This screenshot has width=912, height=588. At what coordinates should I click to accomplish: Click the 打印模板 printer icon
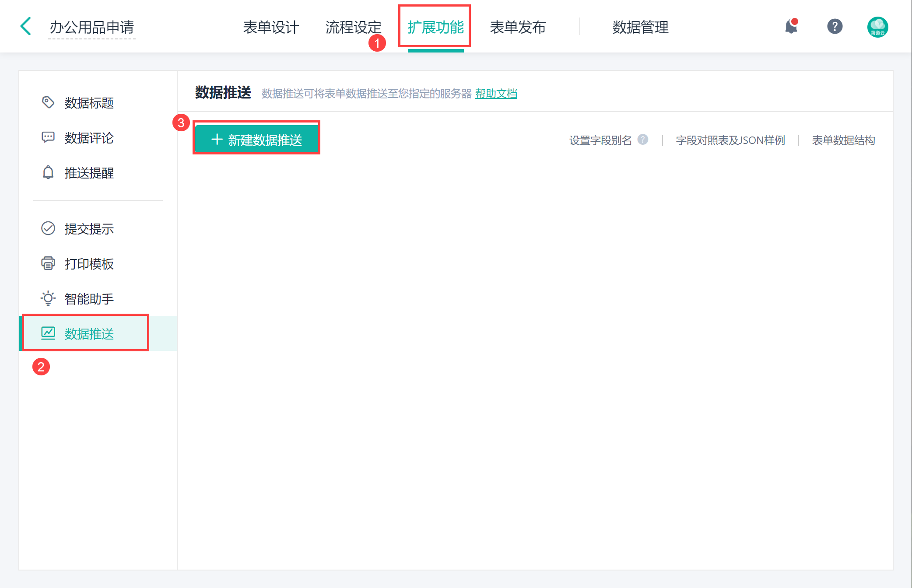coord(48,263)
